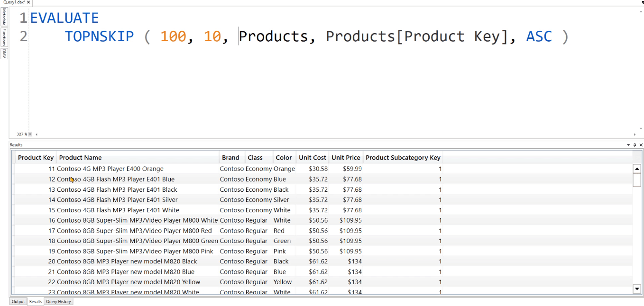The width and height of the screenshot is (644, 306).
Task: Click line number 1 in the editor
Action: [x=23, y=18]
